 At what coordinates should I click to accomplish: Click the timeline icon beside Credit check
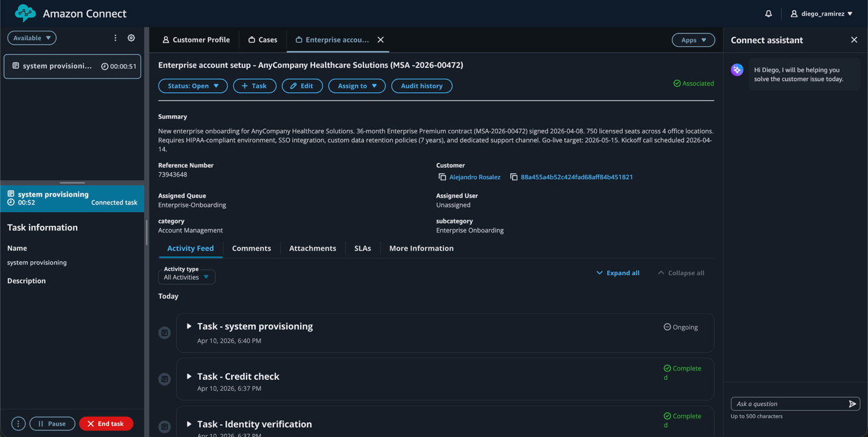point(165,379)
